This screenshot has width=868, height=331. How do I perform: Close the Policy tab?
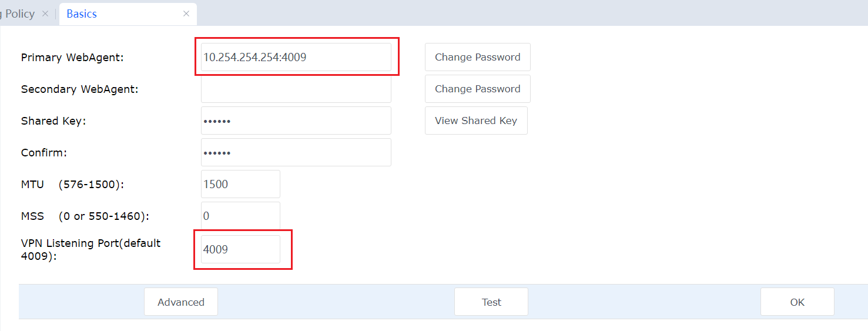[45, 14]
